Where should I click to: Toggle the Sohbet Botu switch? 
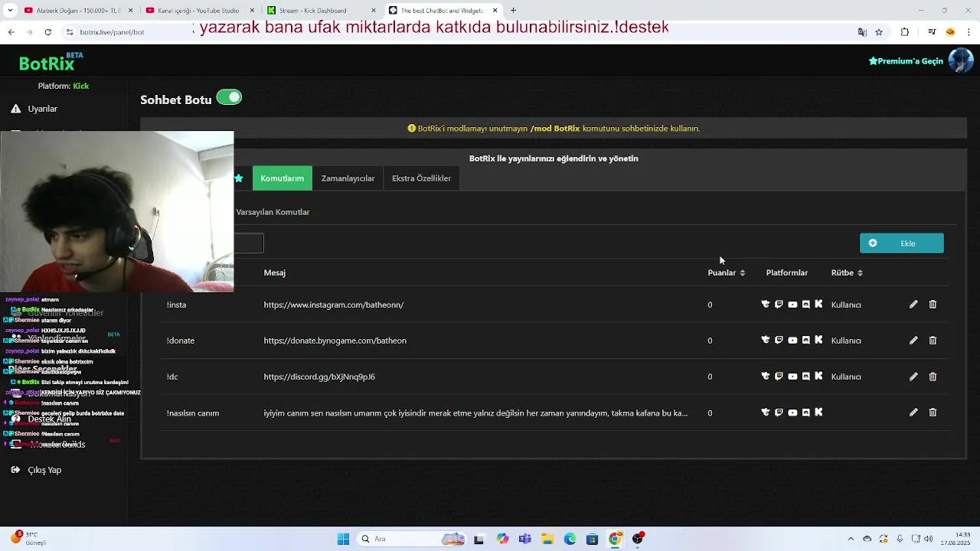(229, 97)
